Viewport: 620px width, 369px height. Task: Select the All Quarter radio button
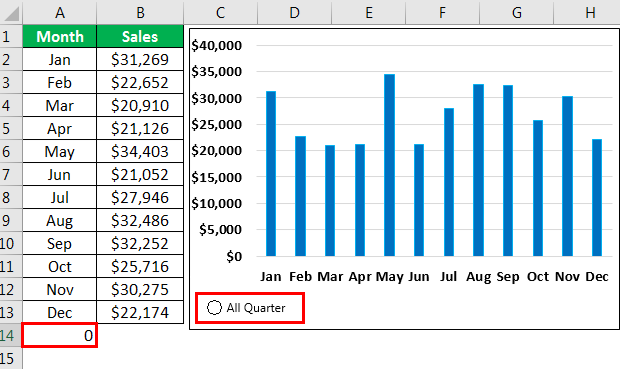coord(214,307)
